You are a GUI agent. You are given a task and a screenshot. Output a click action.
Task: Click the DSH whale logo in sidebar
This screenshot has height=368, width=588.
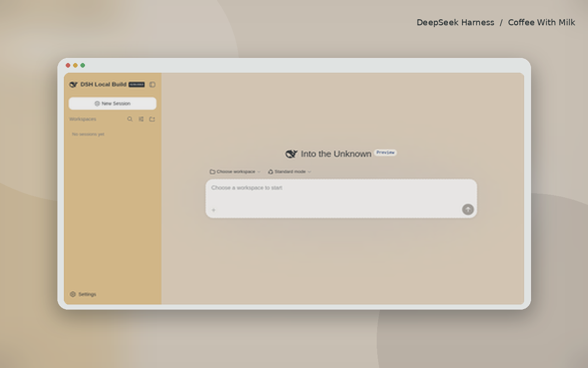pos(73,85)
